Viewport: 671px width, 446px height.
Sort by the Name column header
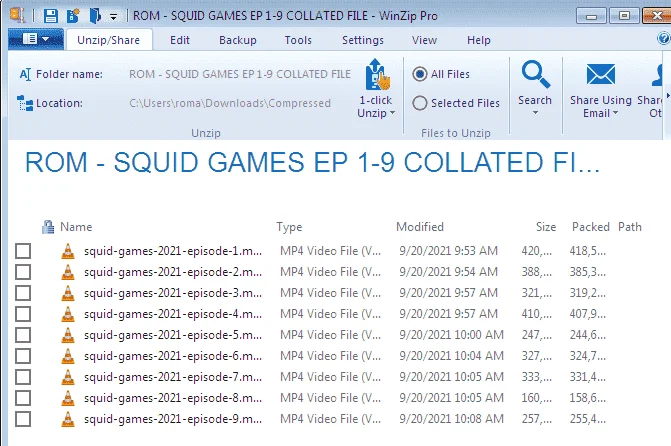76,227
